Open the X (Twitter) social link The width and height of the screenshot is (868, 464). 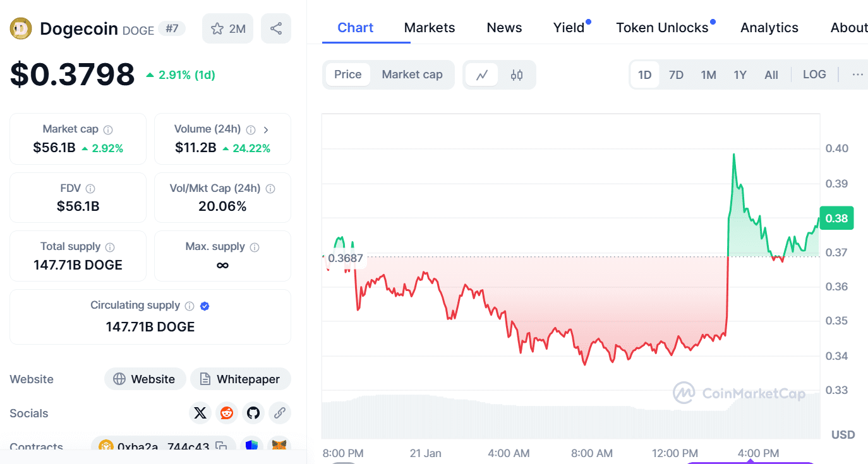[x=200, y=413]
